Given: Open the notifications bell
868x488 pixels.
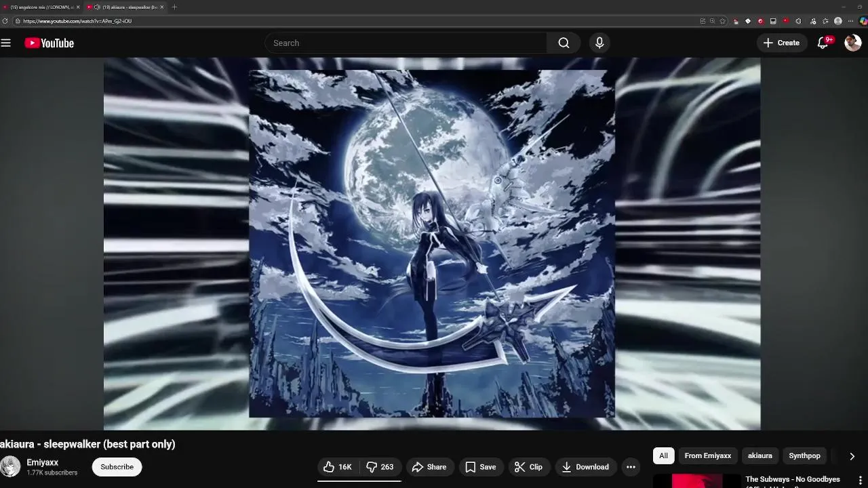Looking at the screenshot, I should click(x=823, y=43).
